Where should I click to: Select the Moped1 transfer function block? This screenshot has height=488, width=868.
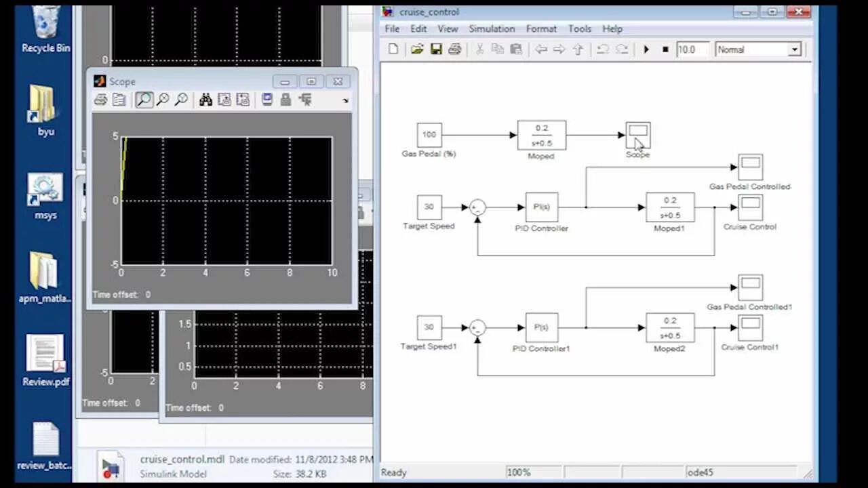tap(670, 207)
